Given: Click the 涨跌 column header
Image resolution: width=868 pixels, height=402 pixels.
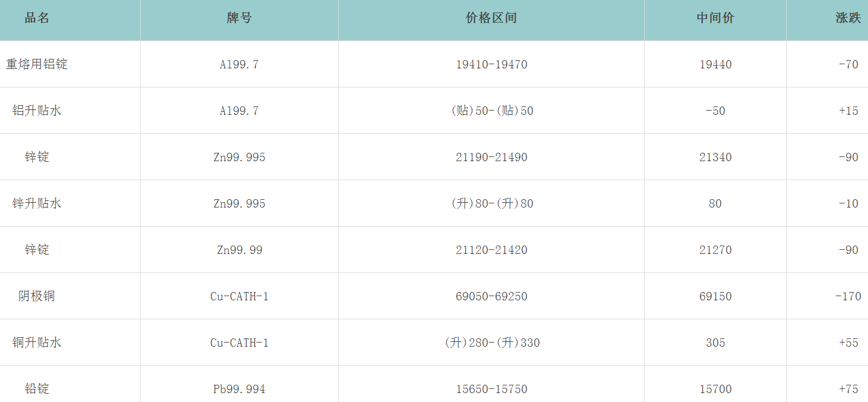Looking at the screenshot, I should [x=848, y=18].
